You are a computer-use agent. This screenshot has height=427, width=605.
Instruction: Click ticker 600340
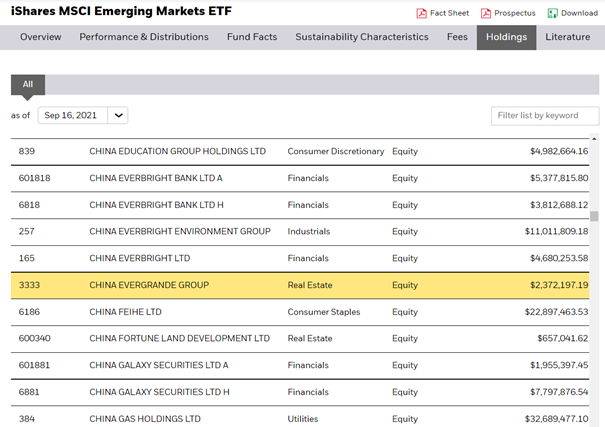pyautogui.click(x=34, y=338)
